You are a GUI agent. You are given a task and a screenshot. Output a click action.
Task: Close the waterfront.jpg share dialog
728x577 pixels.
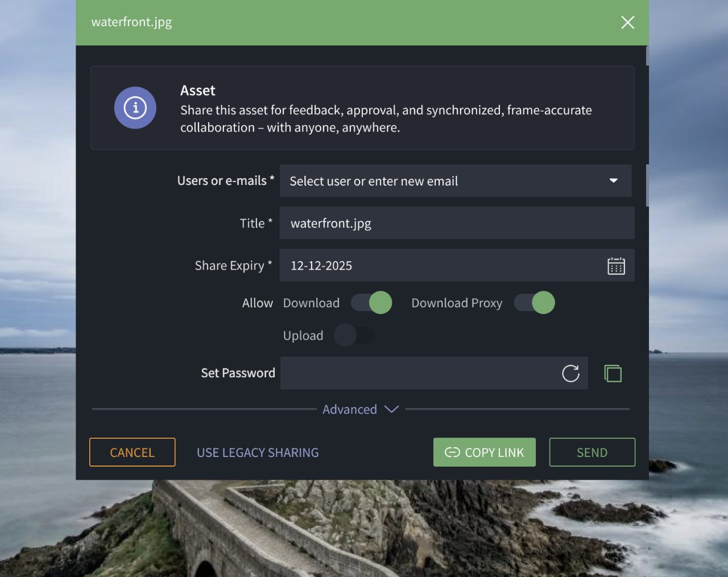point(627,22)
